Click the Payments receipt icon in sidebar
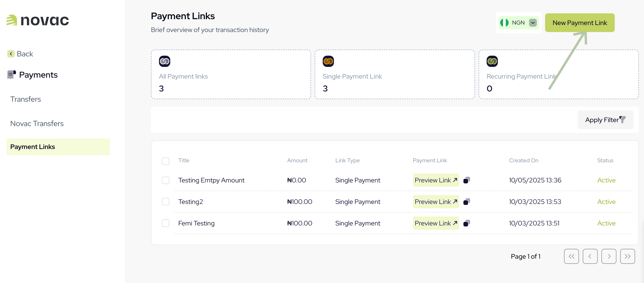Viewport: 644px width, 283px height. point(11,74)
